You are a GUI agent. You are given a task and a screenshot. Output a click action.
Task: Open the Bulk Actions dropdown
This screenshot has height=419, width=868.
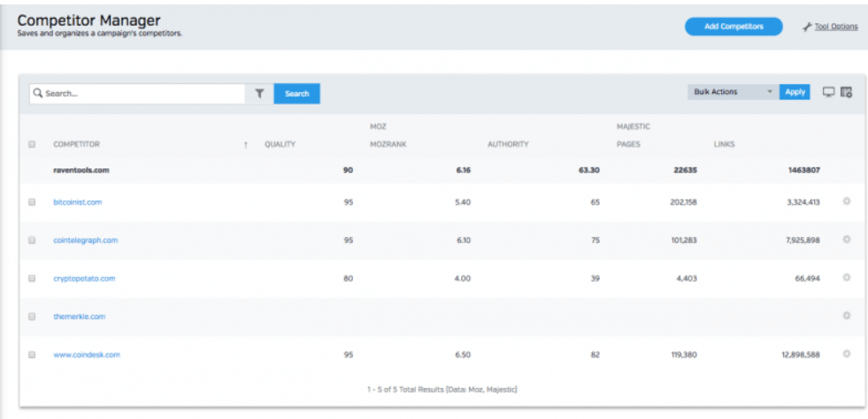point(733,92)
